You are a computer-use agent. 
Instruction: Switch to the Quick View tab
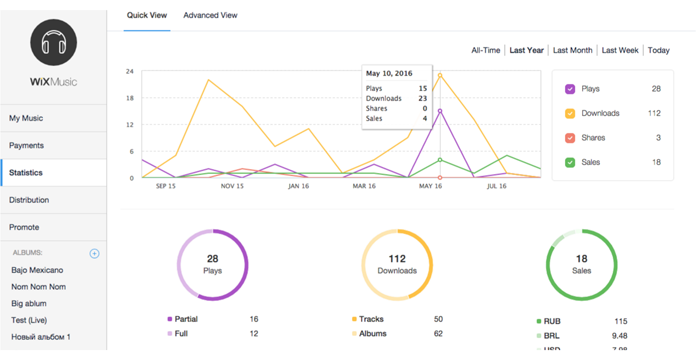click(147, 15)
